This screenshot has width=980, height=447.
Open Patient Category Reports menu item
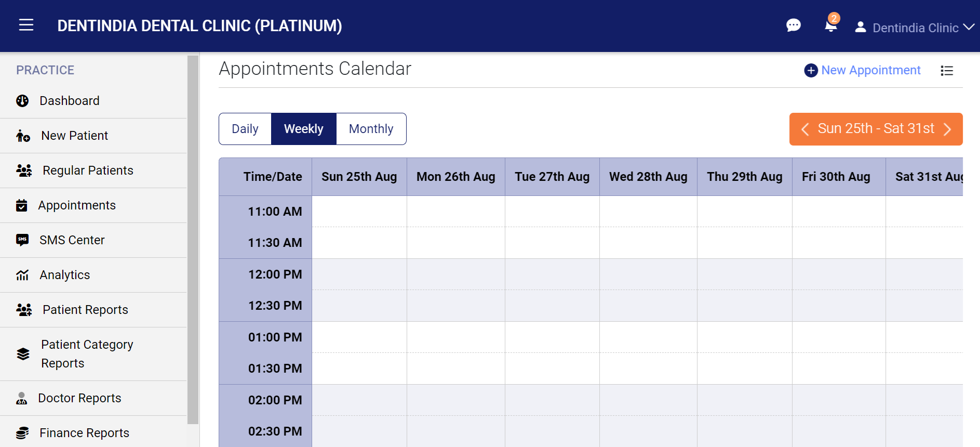(x=87, y=354)
